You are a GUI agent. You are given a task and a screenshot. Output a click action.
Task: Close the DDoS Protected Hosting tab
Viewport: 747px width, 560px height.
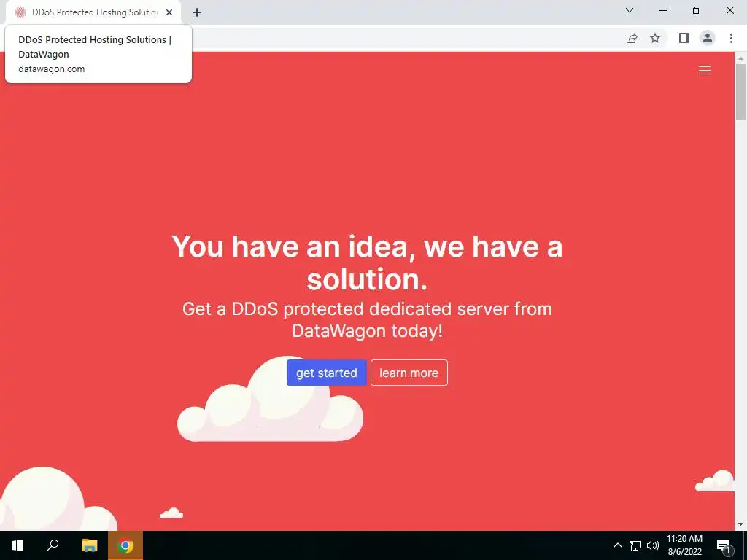click(169, 12)
